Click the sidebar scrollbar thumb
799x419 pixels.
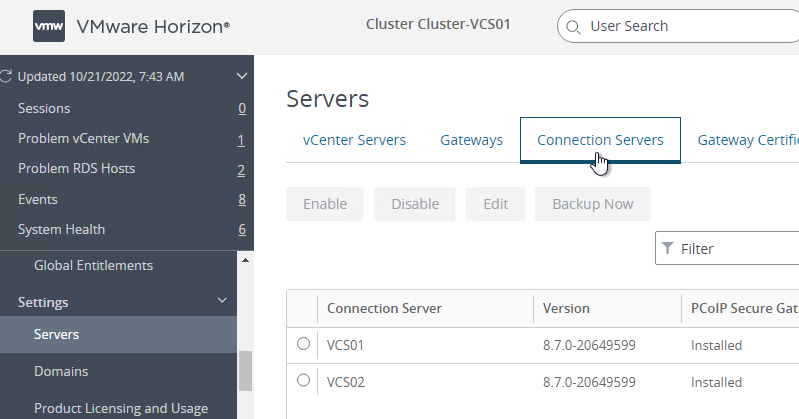point(246,371)
